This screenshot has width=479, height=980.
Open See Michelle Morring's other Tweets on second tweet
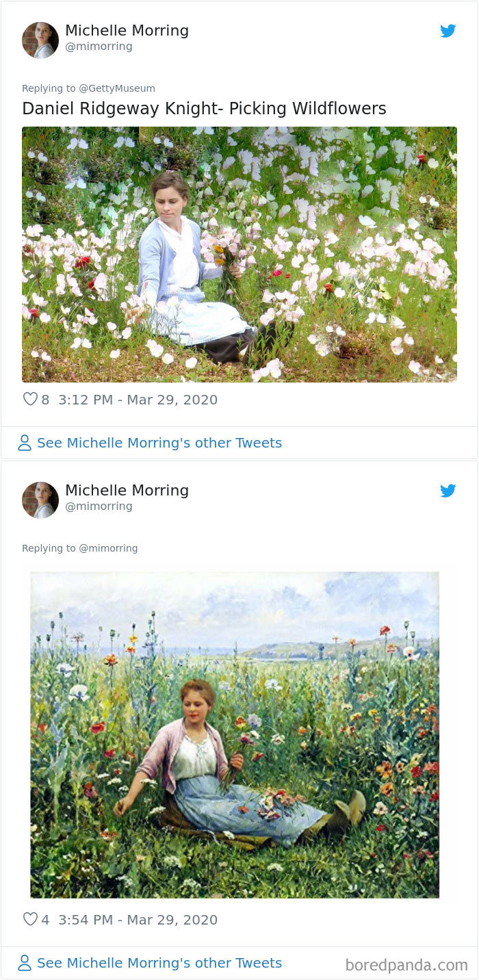click(159, 962)
